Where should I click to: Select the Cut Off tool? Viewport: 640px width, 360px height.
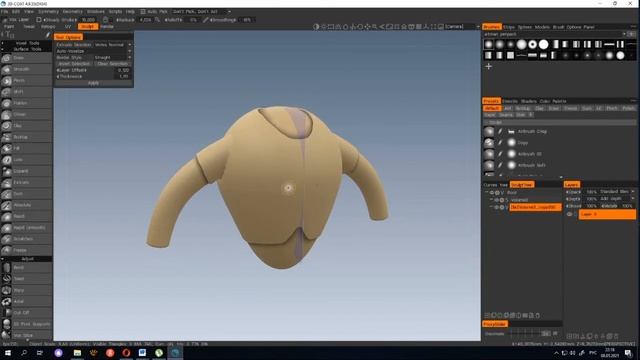[27, 313]
